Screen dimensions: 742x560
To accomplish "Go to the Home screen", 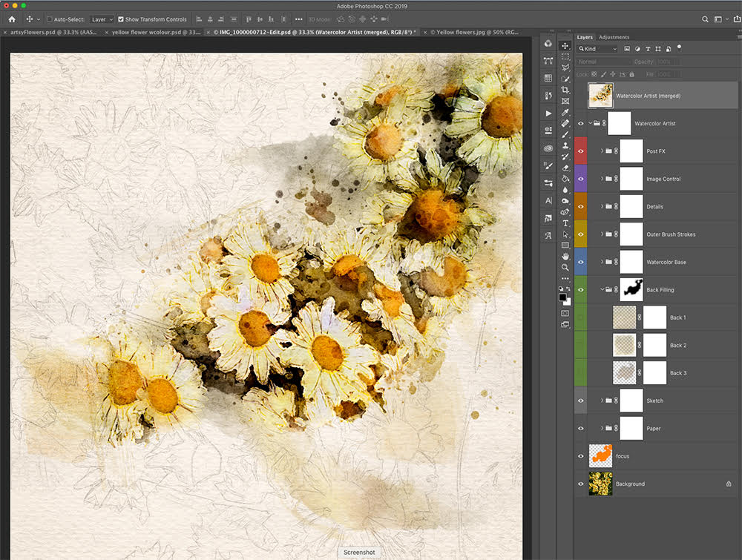I will 12,19.
